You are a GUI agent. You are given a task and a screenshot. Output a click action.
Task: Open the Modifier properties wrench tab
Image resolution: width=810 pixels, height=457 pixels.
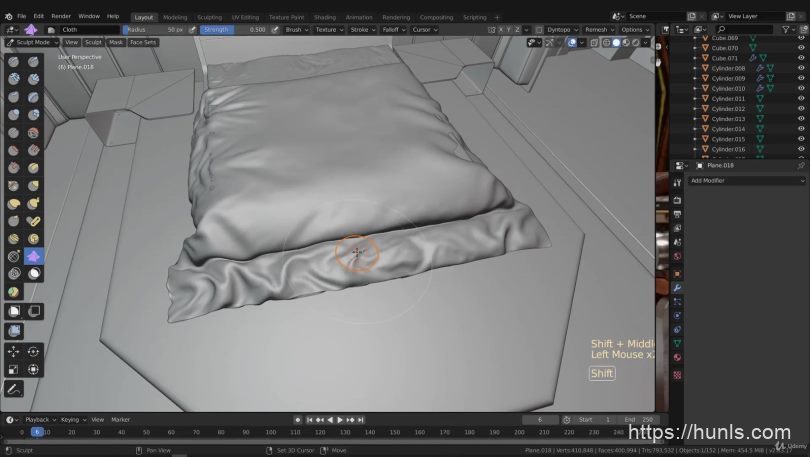coord(677,288)
